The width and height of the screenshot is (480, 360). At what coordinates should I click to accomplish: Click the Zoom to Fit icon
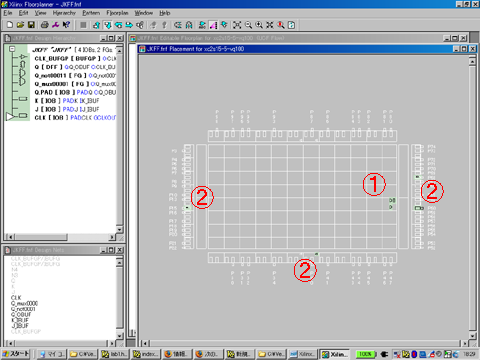(237, 25)
